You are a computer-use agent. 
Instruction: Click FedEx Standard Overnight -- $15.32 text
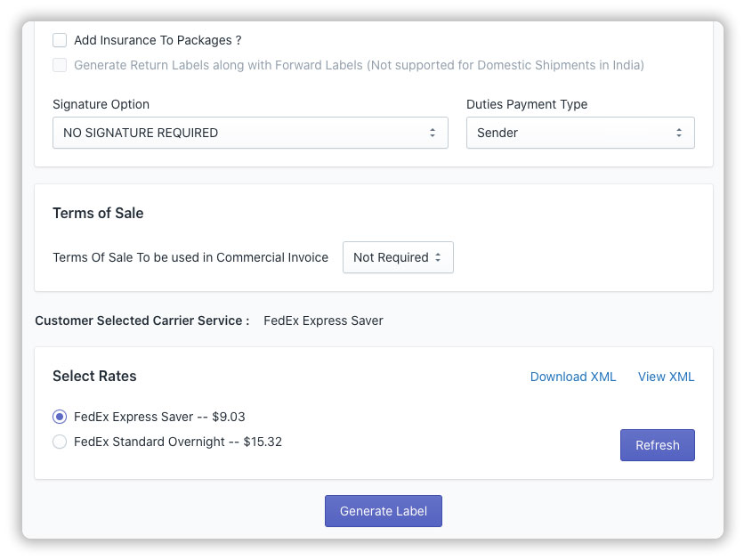178,442
